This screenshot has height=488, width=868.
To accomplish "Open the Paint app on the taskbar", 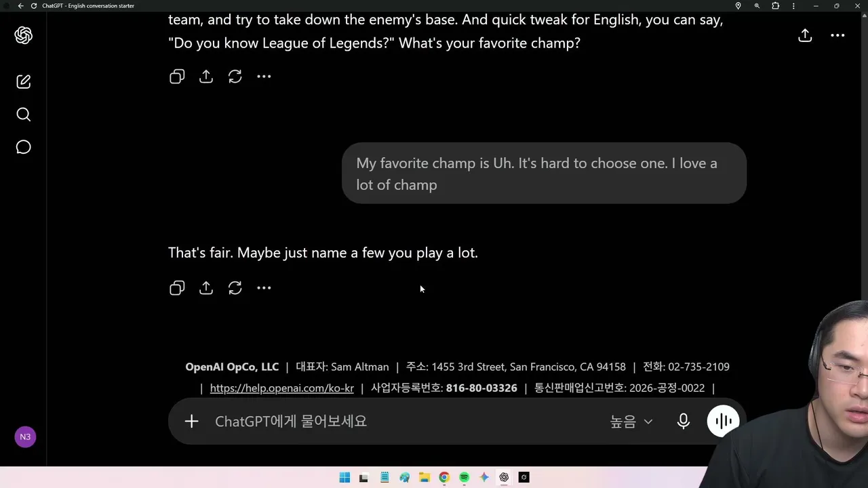I will [405, 477].
